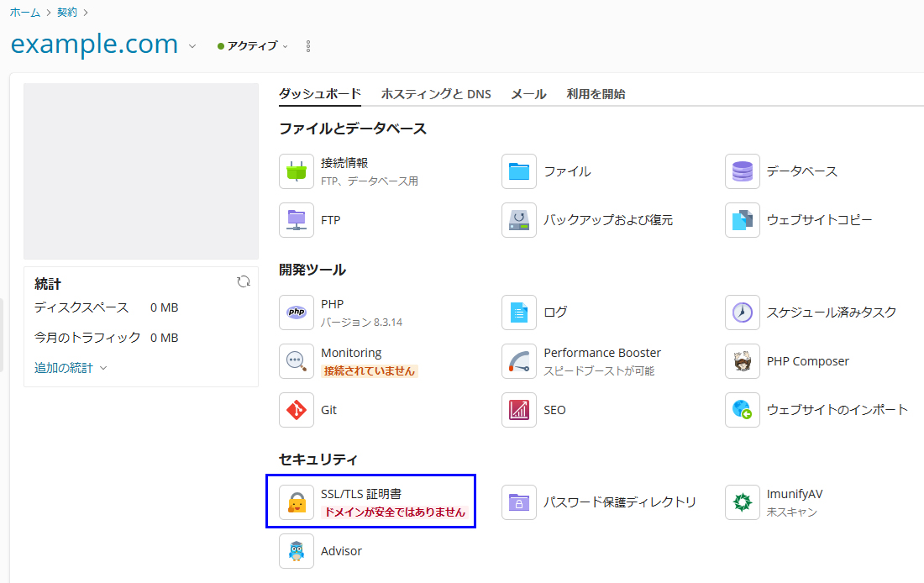The height and width of the screenshot is (583, 924).
Task: Switch to the メール tab
Action: 528,94
